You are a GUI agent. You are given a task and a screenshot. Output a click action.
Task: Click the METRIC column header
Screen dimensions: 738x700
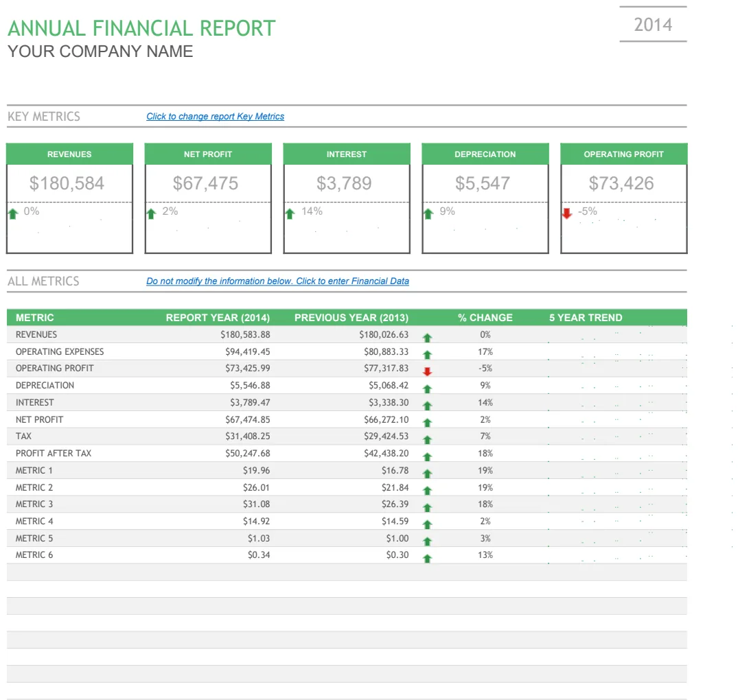pyautogui.click(x=35, y=318)
